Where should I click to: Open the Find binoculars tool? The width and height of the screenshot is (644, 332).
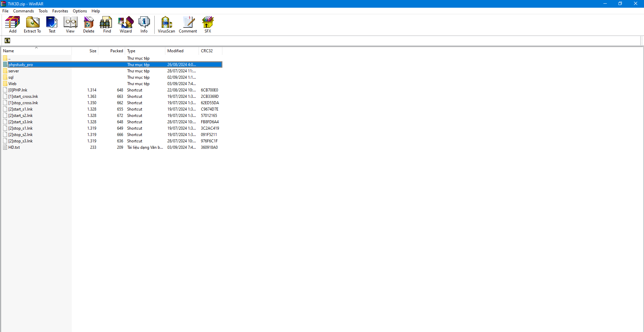(x=107, y=24)
